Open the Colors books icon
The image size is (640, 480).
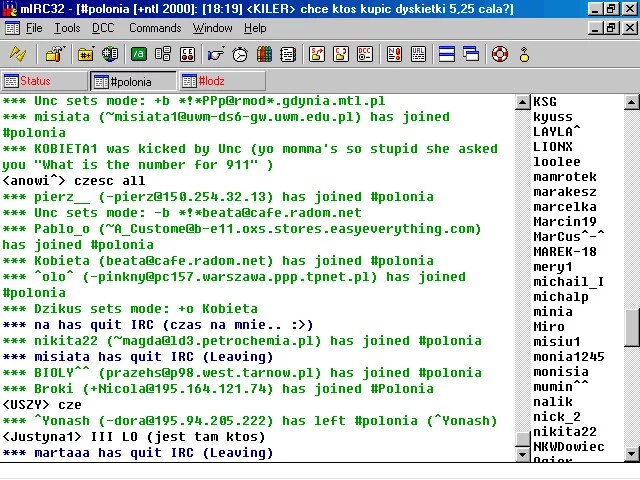point(264,54)
